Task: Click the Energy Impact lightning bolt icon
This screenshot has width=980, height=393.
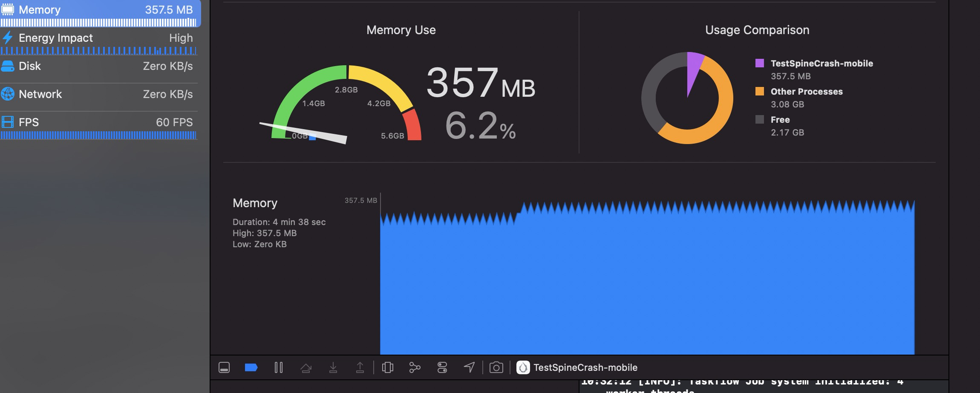Action: tap(8, 38)
